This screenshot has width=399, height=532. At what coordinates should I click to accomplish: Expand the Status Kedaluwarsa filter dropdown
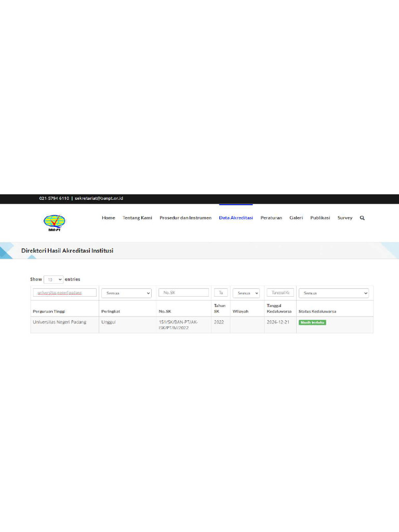pos(334,293)
